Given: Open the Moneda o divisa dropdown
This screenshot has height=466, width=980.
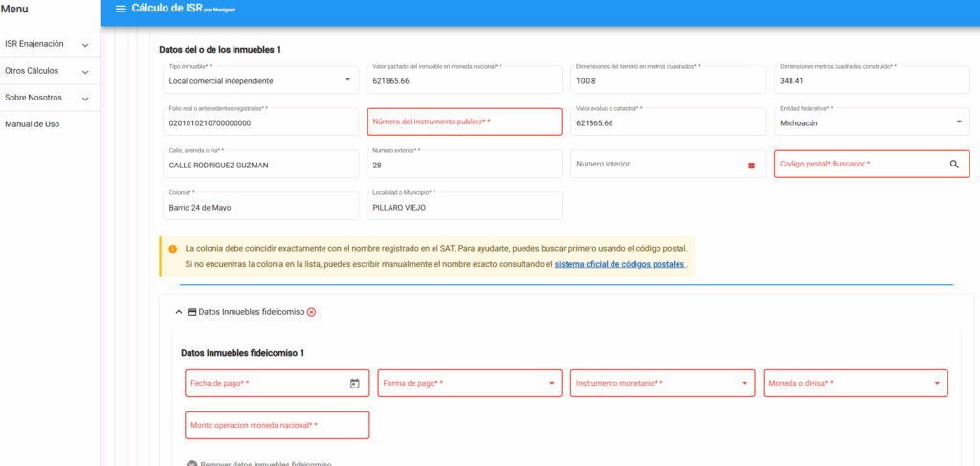Looking at the screenshot, I should [937, 384].
